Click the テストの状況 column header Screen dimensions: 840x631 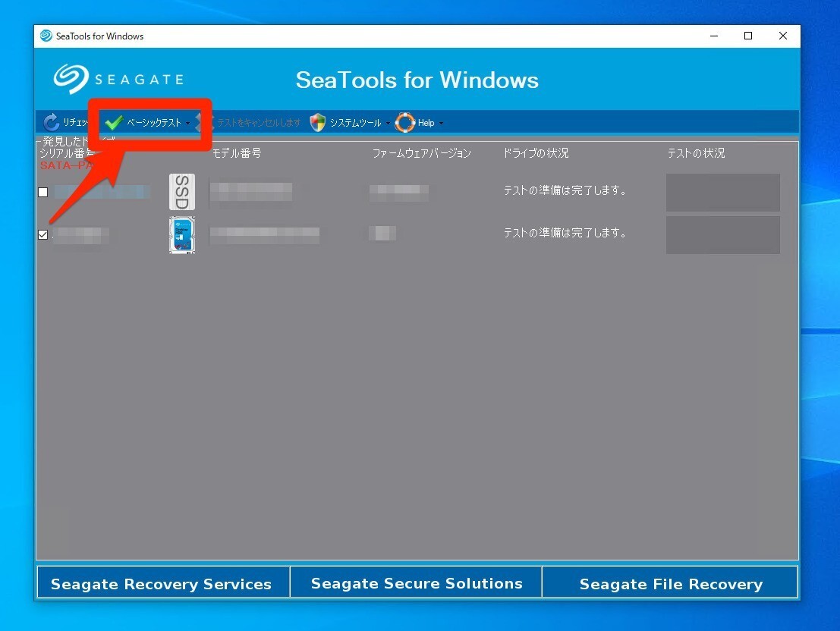coord(696,153)
